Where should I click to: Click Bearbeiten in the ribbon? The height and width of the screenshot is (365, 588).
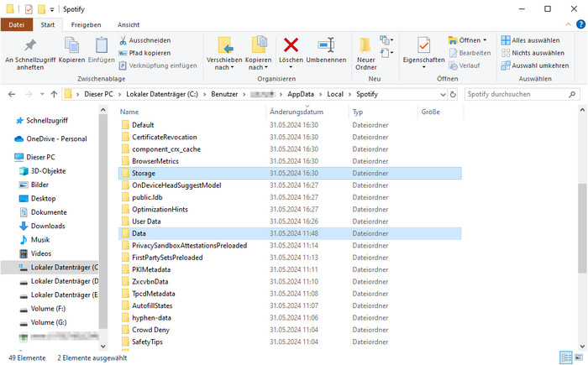click(470, 53)
